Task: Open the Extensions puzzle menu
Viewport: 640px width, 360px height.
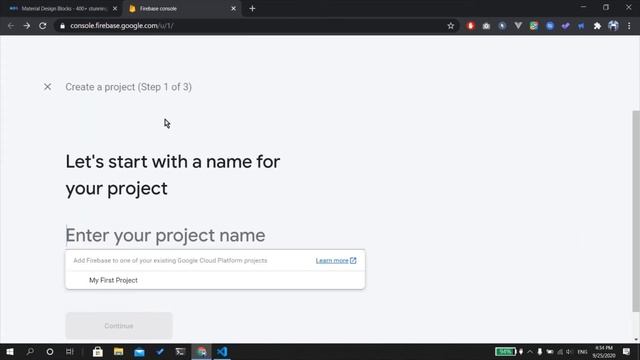Action: coord(598,26)
